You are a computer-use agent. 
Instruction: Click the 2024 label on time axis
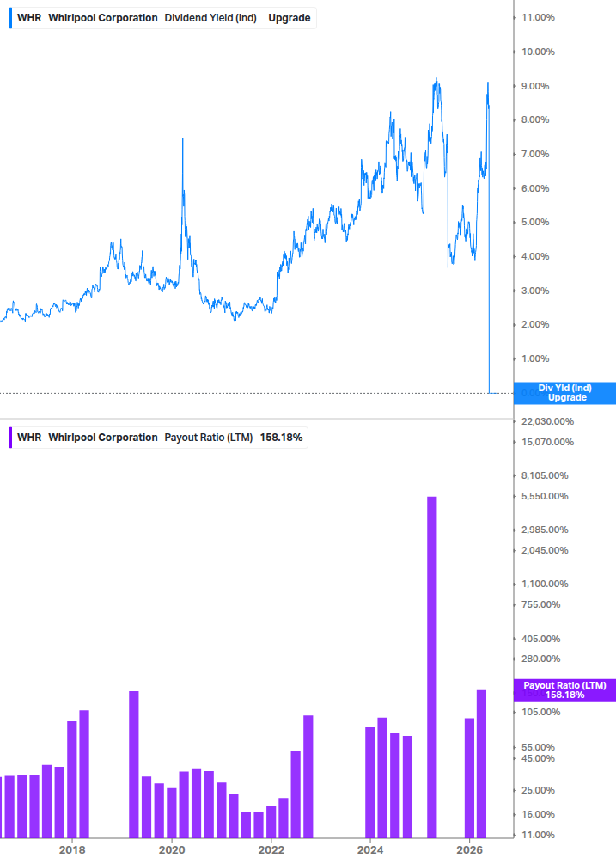click(370, 850)
